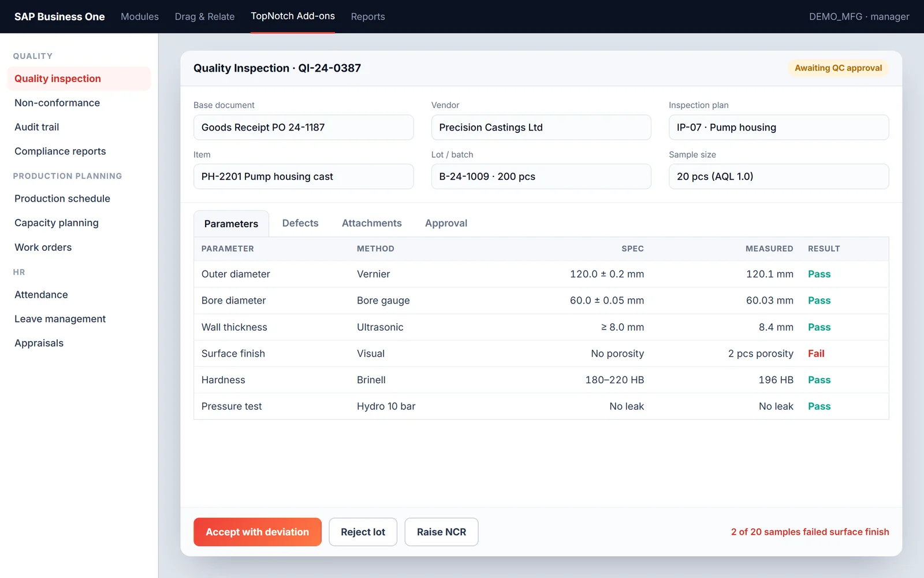This screenshot has width=924, height=578.
Task: Open the Attachments tab
Action: (372, 223)
